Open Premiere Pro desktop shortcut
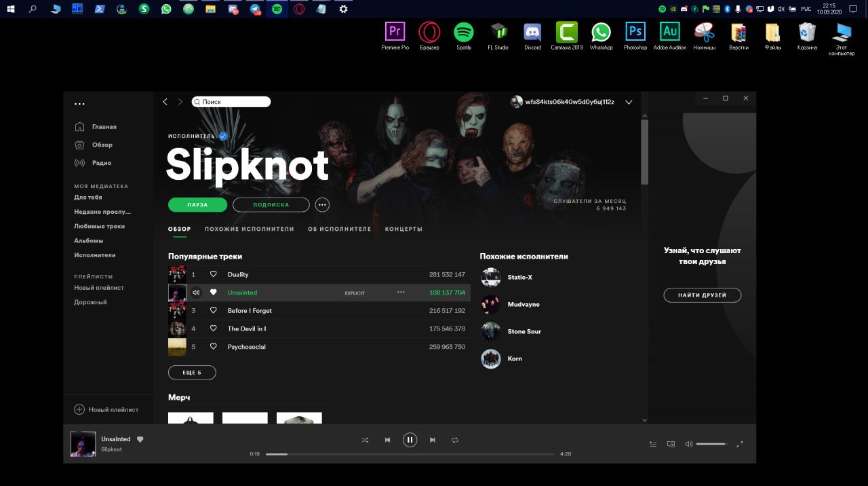 pos(395,36)
